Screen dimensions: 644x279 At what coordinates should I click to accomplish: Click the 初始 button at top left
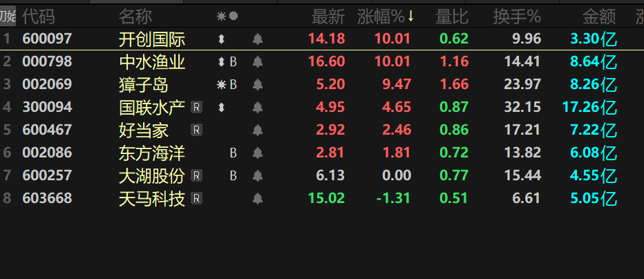(8, 17)
